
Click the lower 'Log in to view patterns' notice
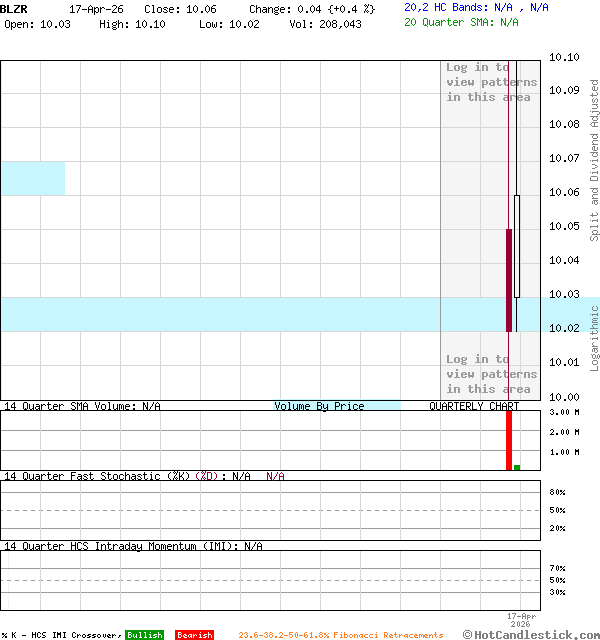click(490, 374)
